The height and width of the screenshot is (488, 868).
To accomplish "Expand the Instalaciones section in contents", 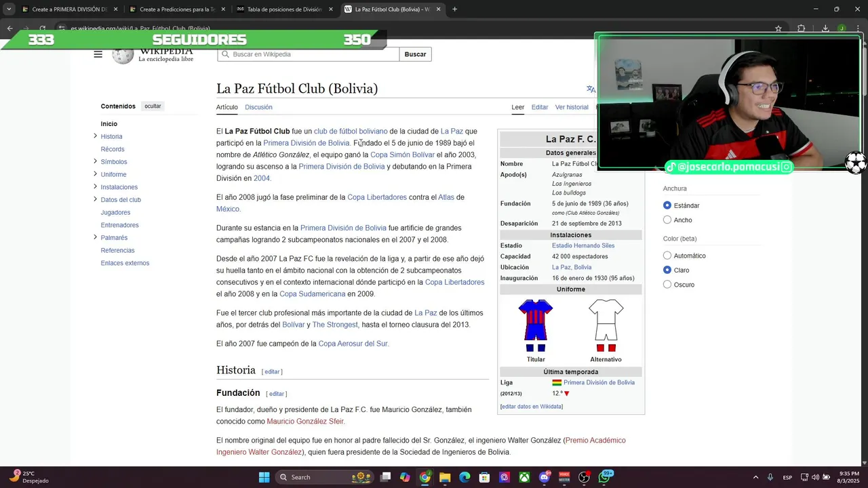I will point(95,186).
